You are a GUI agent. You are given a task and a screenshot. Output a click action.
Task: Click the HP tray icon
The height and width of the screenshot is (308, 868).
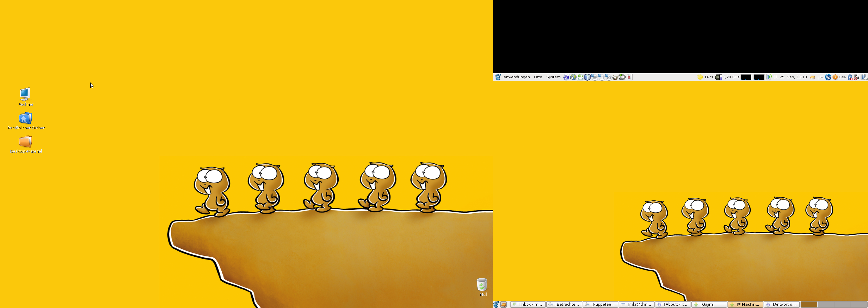(x=828, y=77)
